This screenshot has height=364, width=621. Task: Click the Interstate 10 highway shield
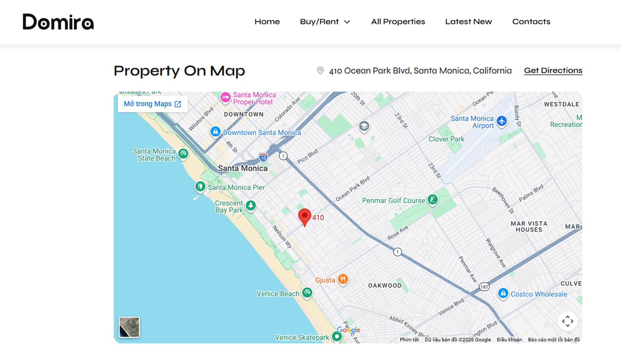click(x=263, y=158)
